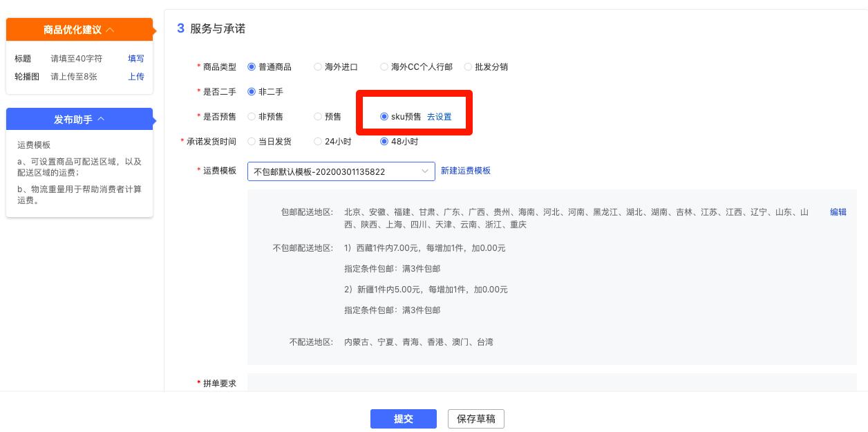Screen dimensions: 868x432
Task: Click the 提交 submit button
Action: [x=404, y=419]
